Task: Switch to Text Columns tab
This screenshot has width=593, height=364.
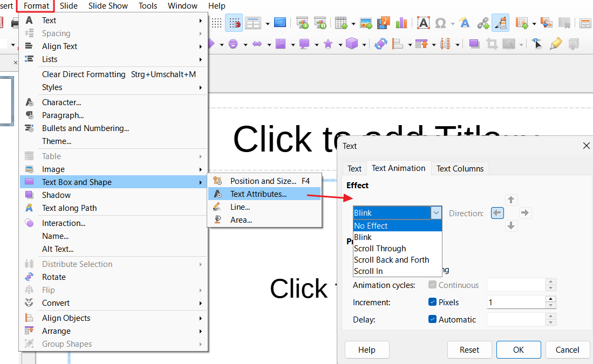Action: [460, 169]
